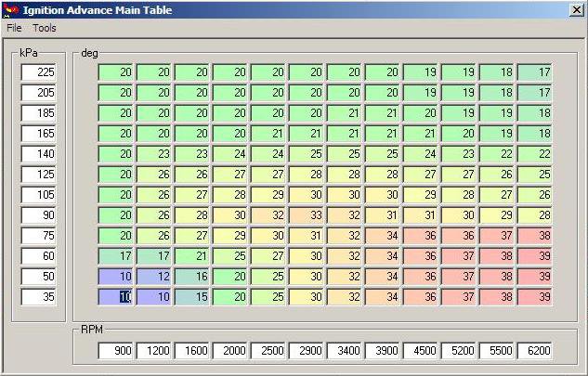
Task: Select the 35 kPa axis field
Action: pos(38,297)
